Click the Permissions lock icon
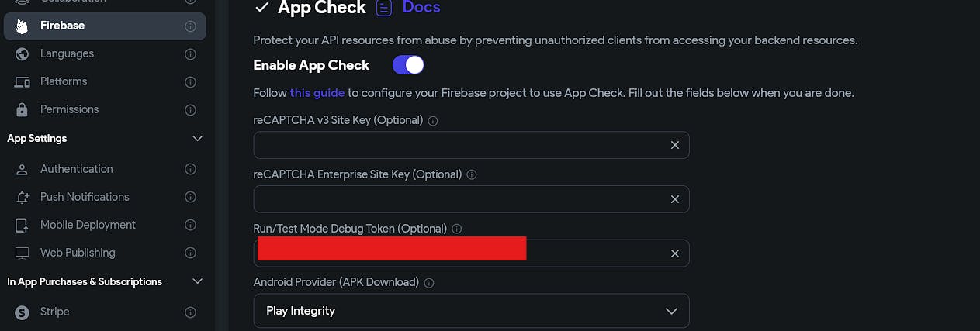 [x=23, y=110]
